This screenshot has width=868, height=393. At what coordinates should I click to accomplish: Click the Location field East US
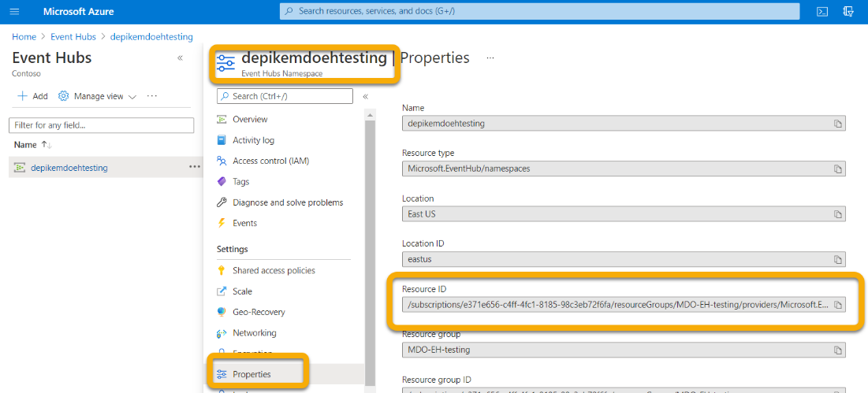[624, 214]
